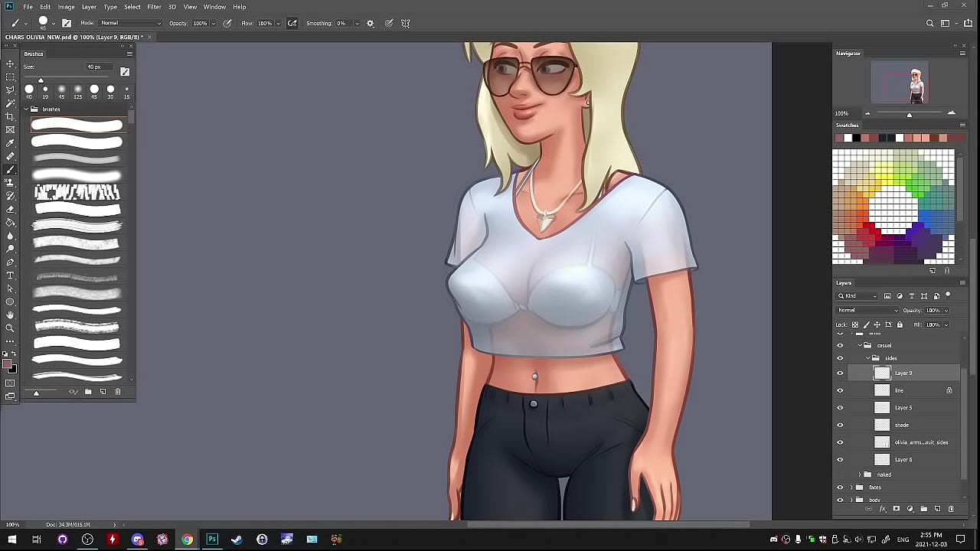Click the foreground color swatch
Image resolution: width=980 pixels, height=551 pixels.
(x=8, y=364)
